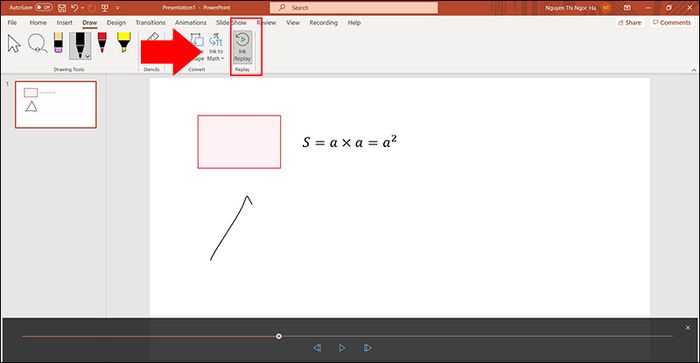
Task: Click the Redo icon
Action: 92,8
